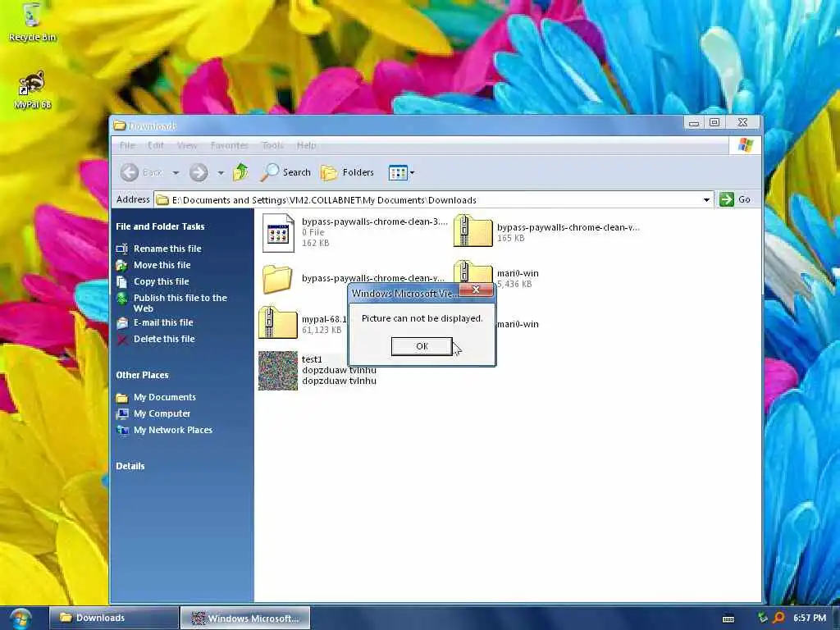840x630 pixels.
Task: Open the Favorites menu
Action: pos(230,145)
